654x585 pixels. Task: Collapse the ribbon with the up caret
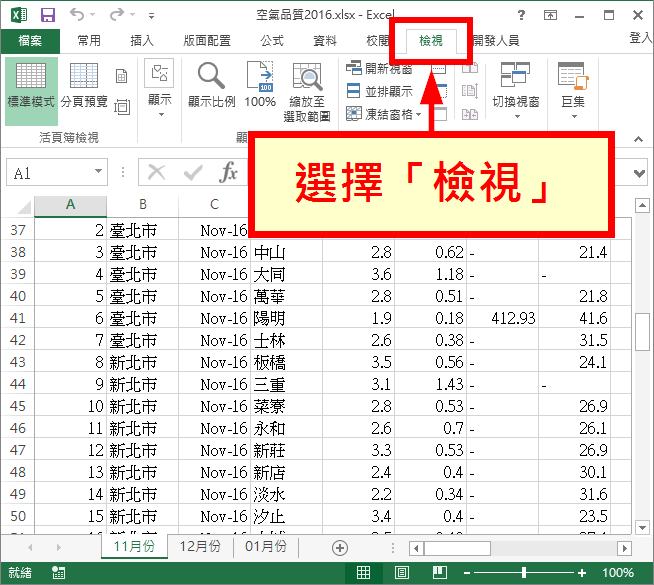[638, 139]
